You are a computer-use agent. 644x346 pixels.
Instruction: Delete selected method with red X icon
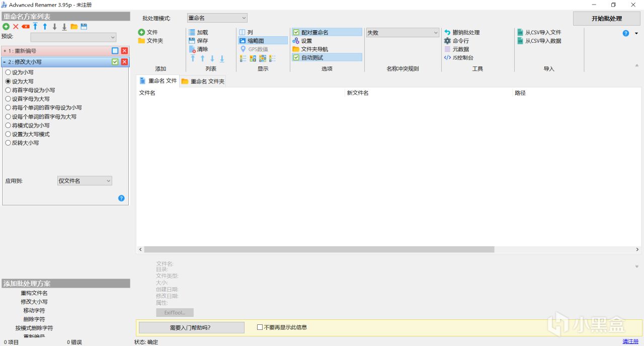coord(16,27)
